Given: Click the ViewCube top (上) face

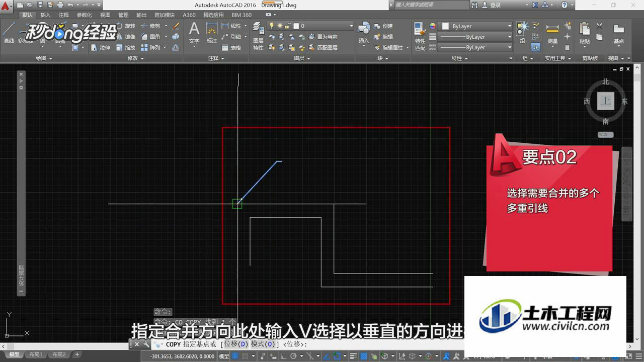Looking at the screenshot, I should pyautogui.click(x=606, y=101).
